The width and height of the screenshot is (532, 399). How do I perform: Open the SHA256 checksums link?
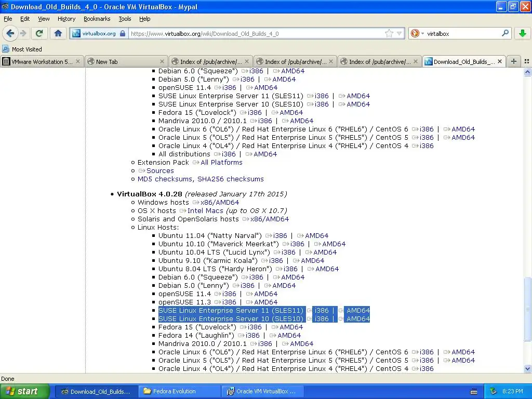pos(230,179)
